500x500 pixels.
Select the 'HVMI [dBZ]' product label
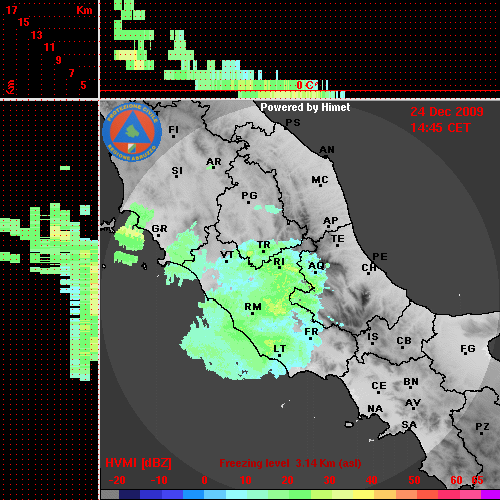pyautogui.click(x=138, y=463)
